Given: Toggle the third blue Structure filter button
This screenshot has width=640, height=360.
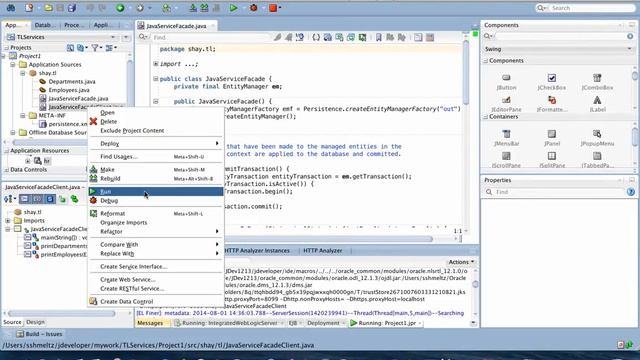Looking at the screenshot, I should click(50, 199).
